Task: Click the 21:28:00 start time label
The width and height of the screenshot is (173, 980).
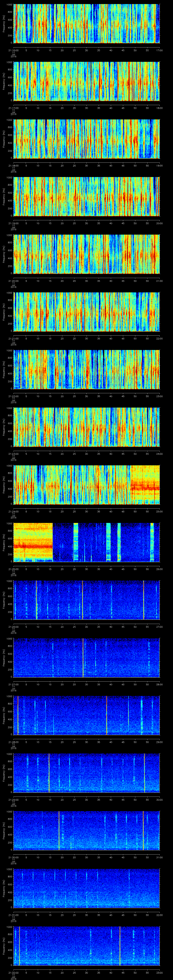Action: click(x=13, y=742)
